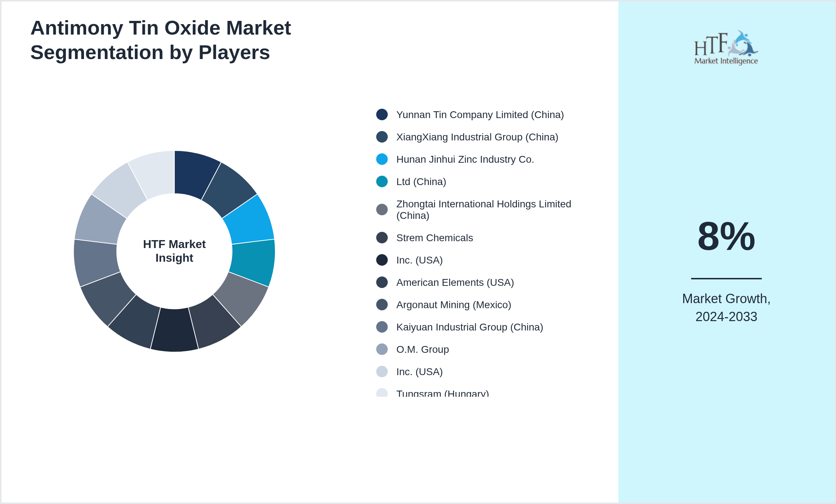Toggle the O.M. Group legend entry
836x504 pixels.
pyautogui.click(x=422, y=349)
